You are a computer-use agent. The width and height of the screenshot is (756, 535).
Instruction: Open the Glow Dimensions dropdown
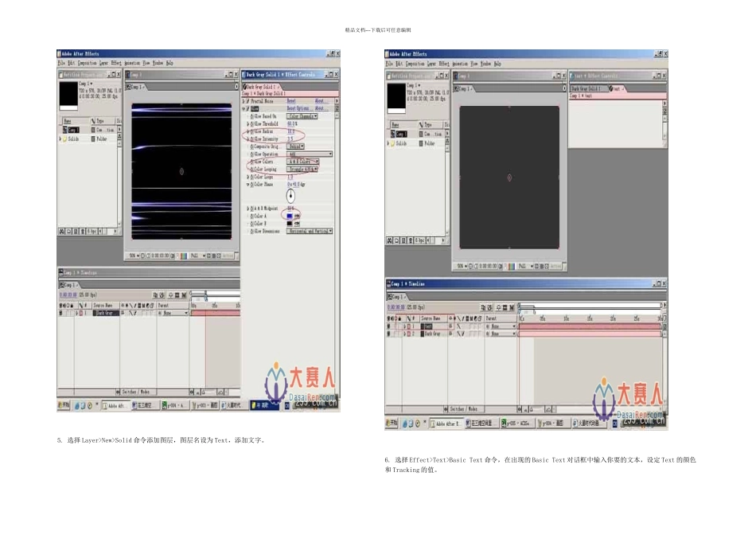[310, 231]
